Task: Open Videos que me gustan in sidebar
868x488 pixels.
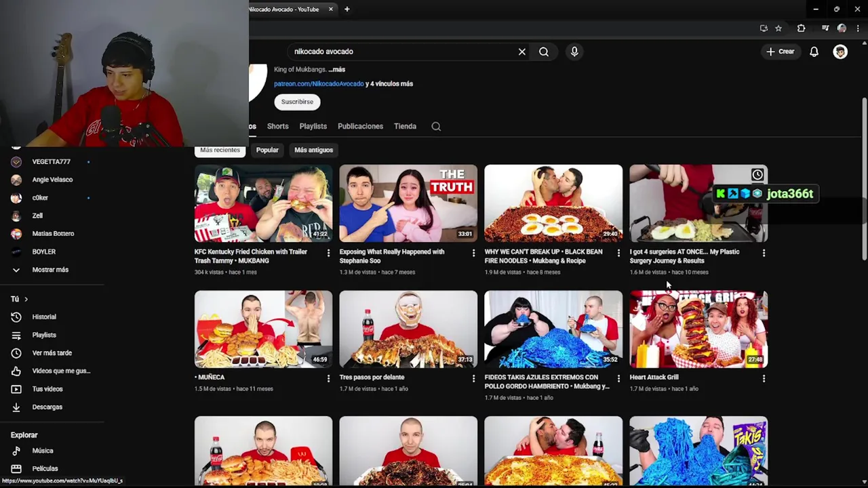Action: click(x=61, y=371)
